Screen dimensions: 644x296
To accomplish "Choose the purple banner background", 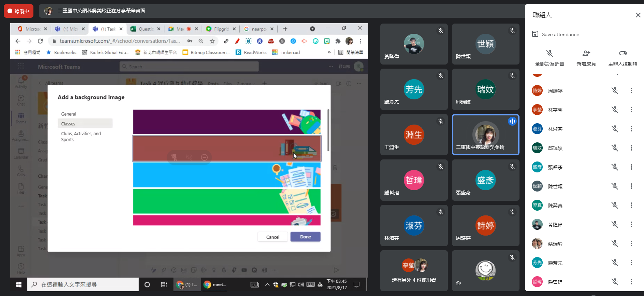I will pos(226,122).
